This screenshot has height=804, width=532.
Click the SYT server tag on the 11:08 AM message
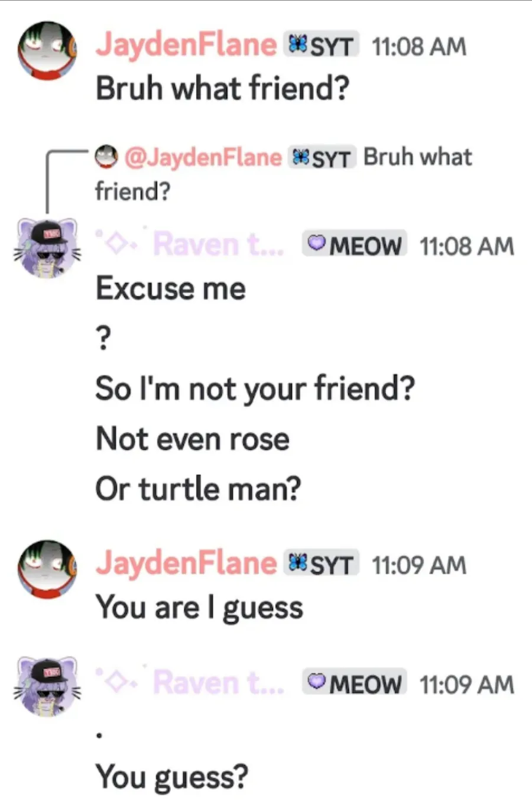pyautogui.click(x=321, y=46)
